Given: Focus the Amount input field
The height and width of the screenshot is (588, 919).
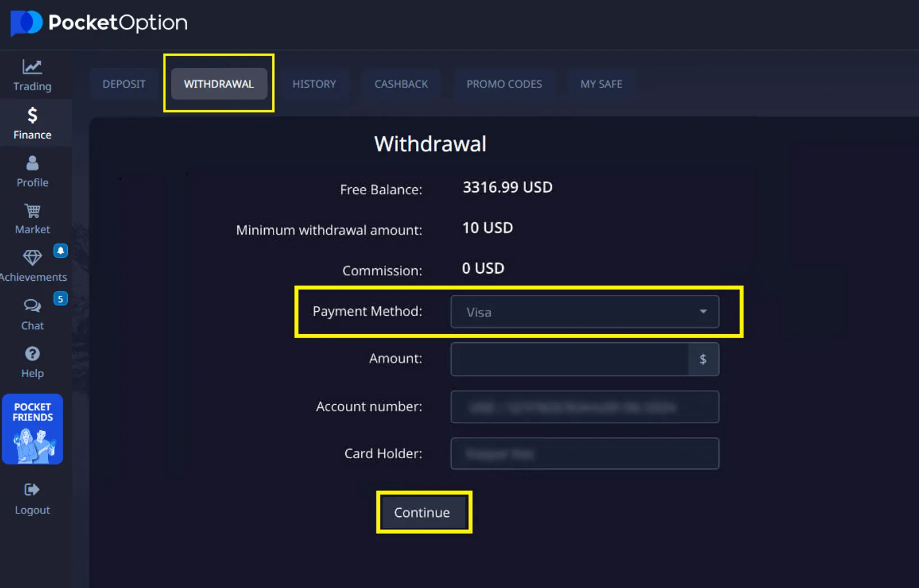Looking at the screenshot, I should [569, 359].
